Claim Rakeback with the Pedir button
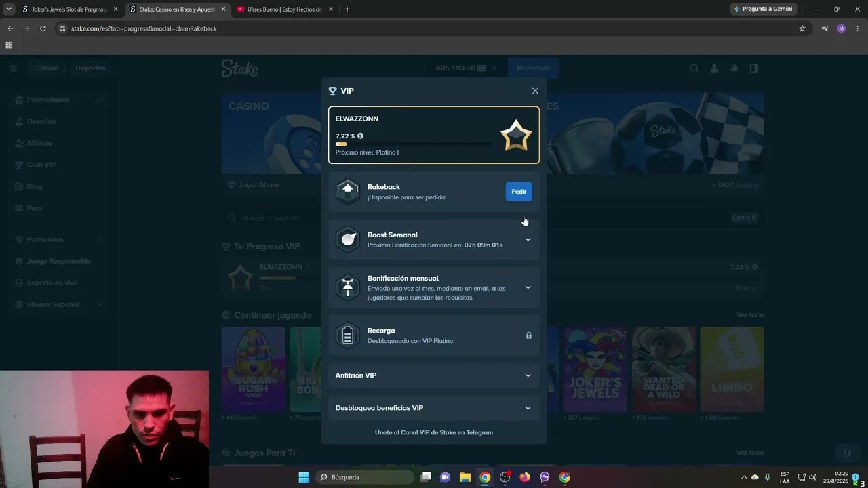The height and width of the screenshot is (488, 868). [519, 191]
